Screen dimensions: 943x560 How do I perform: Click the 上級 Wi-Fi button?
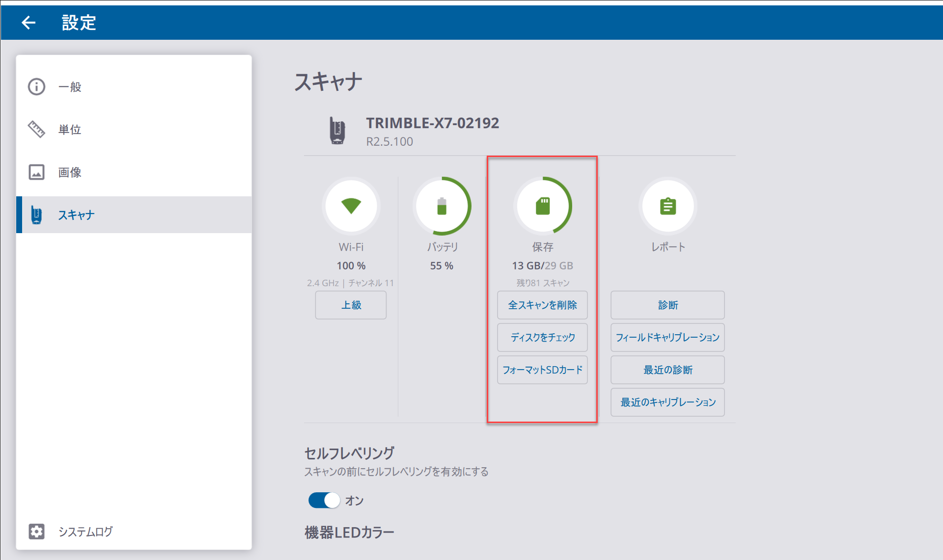coord(351,305)
